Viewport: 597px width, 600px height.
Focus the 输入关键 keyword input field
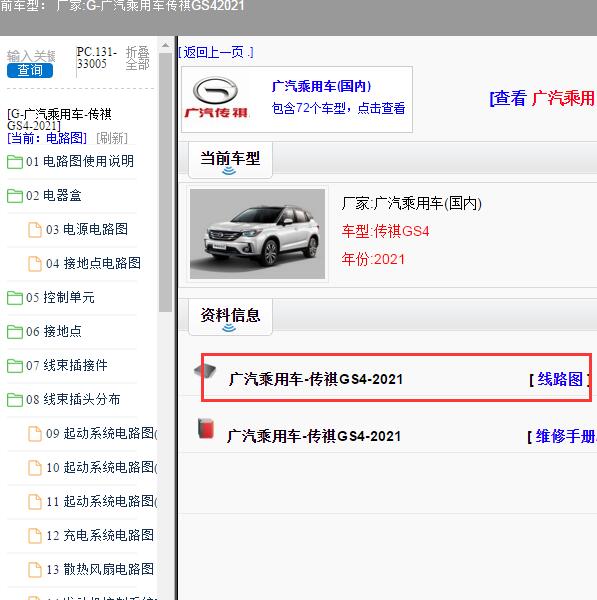pos(31,56)
